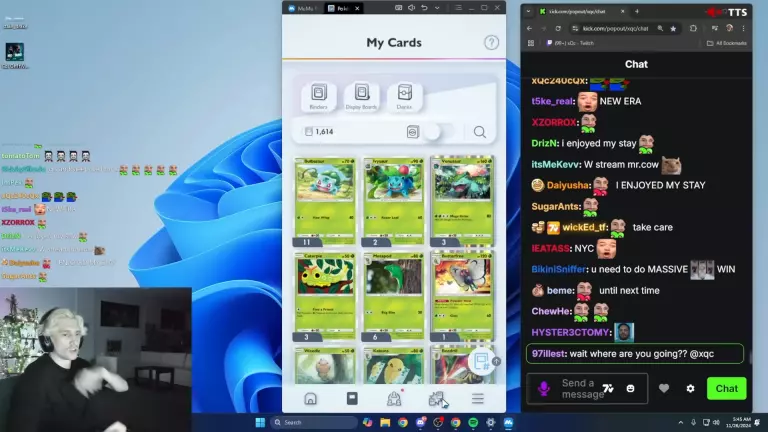Open the browser apps grid icon
This screenshot has width=768, height=432.
click(x=531, y=43)
